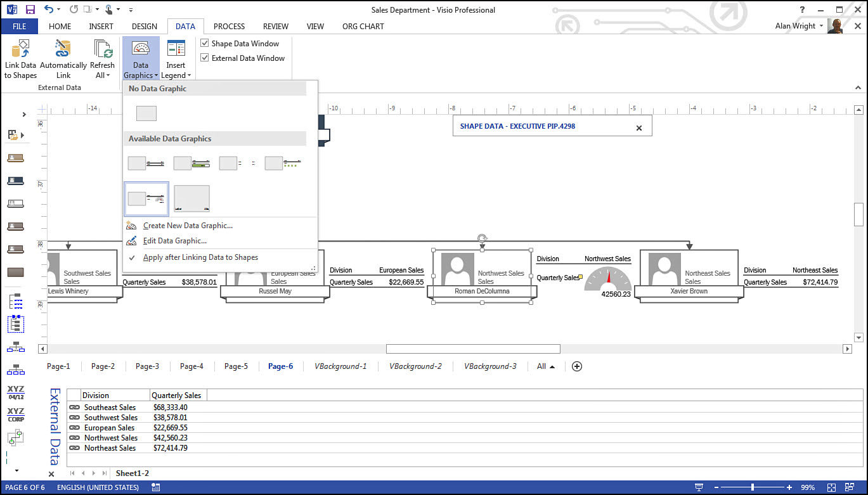Click the zoom out minus button
This screenshot has height=495, width=868.
pyautogui.click(x=716, y=487)
